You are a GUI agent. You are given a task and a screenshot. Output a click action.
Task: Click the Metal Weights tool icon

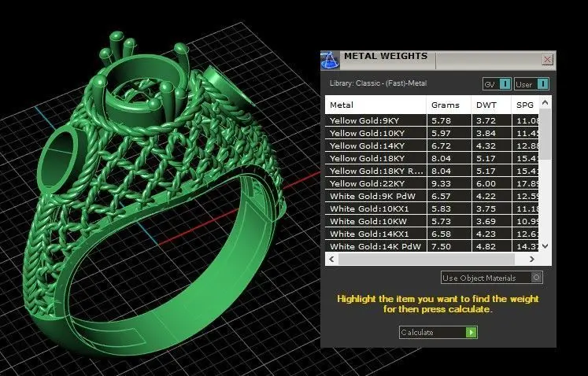tap(330, 61)
